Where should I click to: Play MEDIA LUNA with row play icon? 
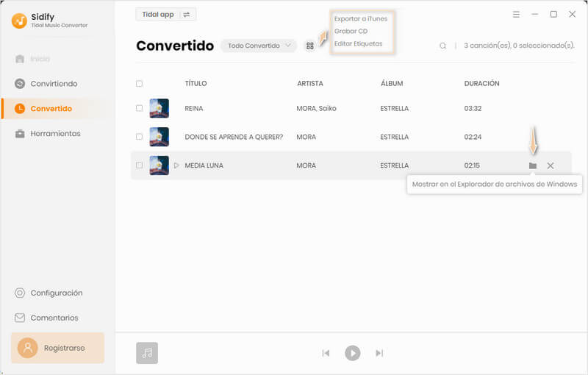(176, 165)
